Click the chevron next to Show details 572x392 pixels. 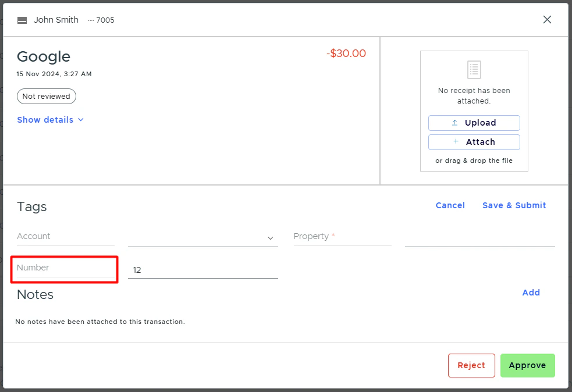click(80, 120)
